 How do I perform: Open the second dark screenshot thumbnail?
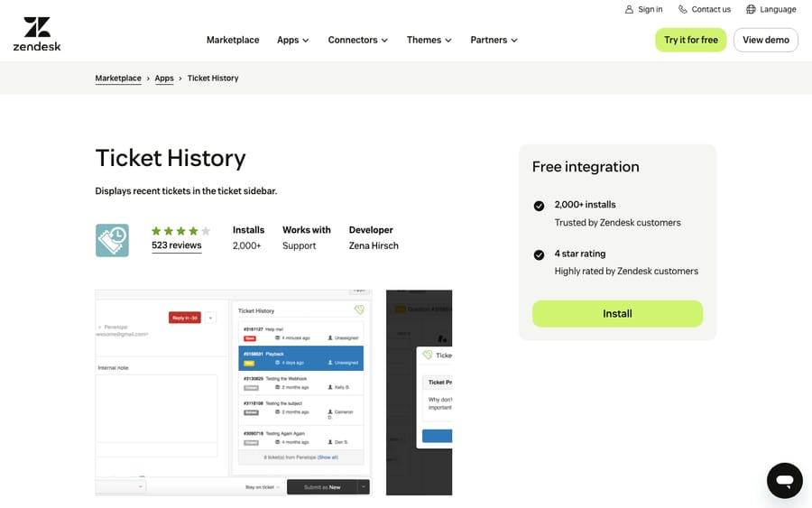click(x=419, y=393)
